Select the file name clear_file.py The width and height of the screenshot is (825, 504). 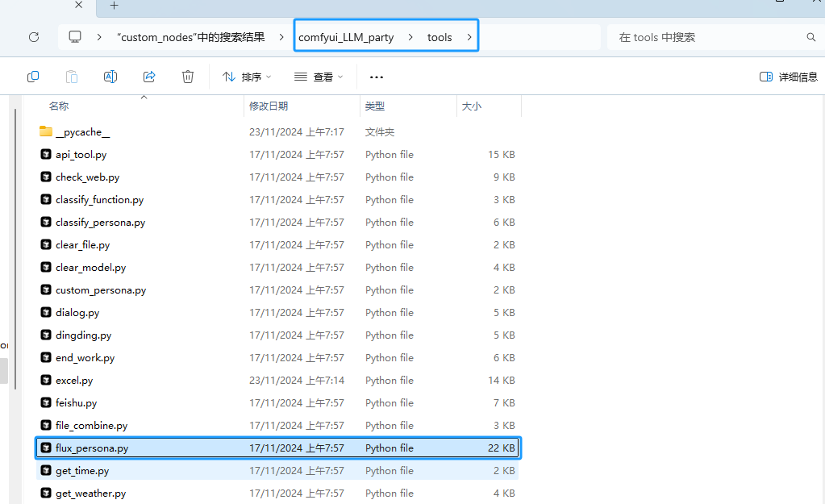pyautogui.click(x=82, y=245)
